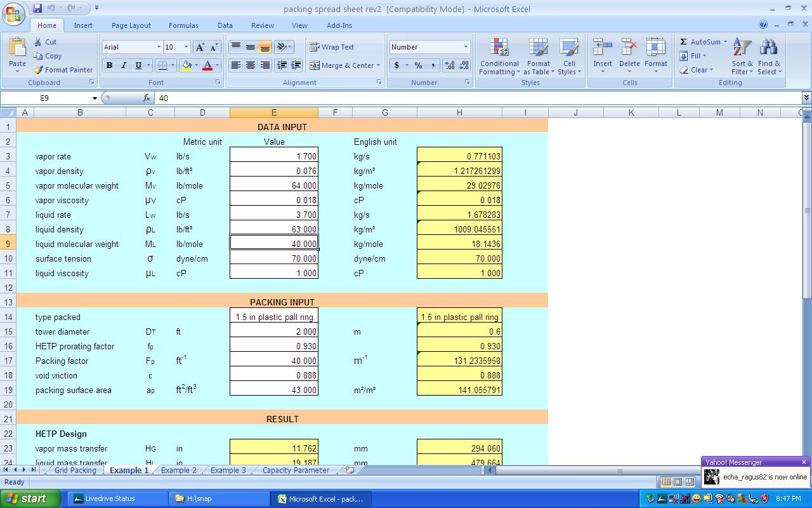
Task: Open the Example 2 worksheet tab
Action: [180, 471]
